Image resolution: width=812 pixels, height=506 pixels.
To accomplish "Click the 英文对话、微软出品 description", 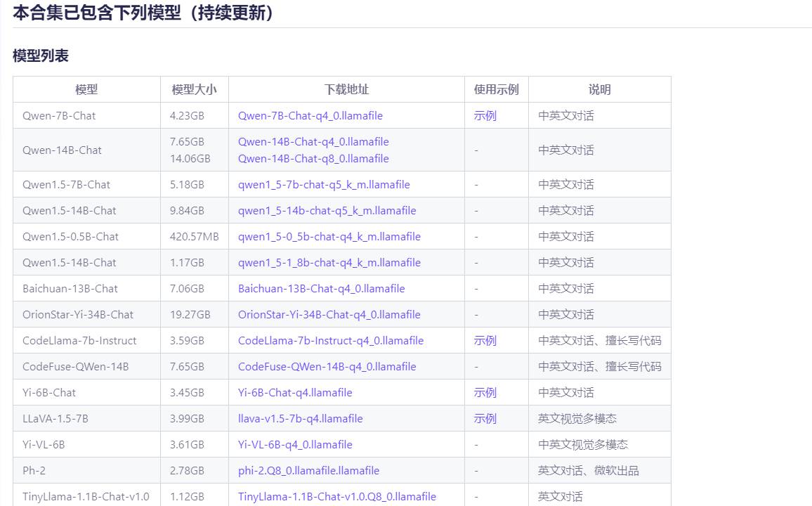I will [589, 470].
